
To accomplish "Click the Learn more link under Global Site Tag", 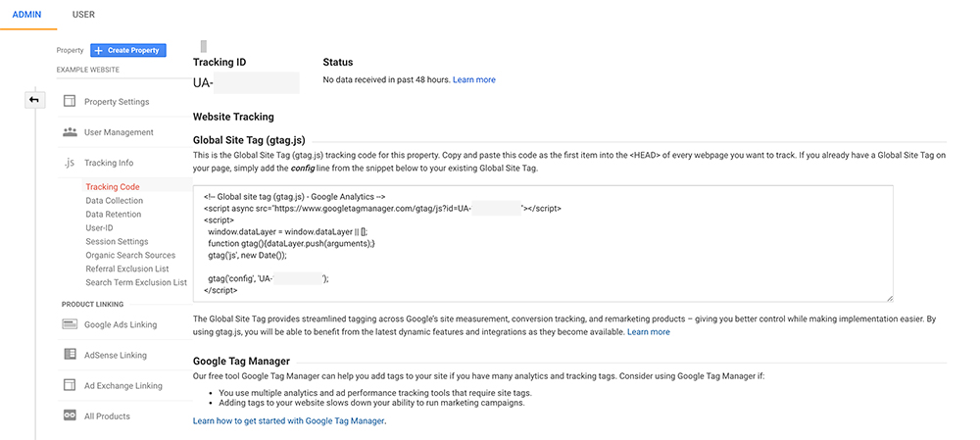I will (x=649, y=332).
